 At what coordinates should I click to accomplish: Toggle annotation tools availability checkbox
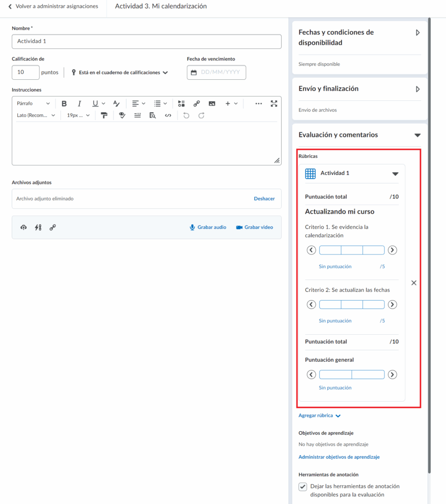(x=303, y=487)
